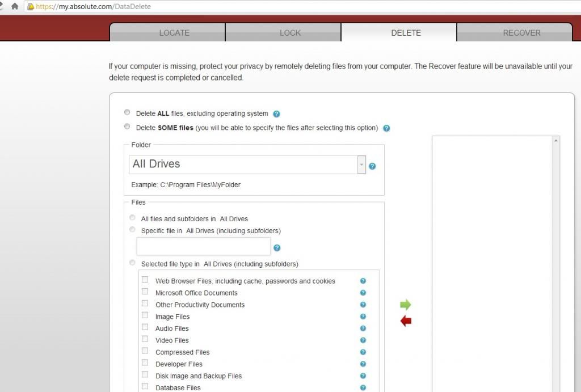Image resolution: width=581 pixels, height=392 pixels.
Task: Expand the All Drives folder dropdown
Action: [361, 165]
